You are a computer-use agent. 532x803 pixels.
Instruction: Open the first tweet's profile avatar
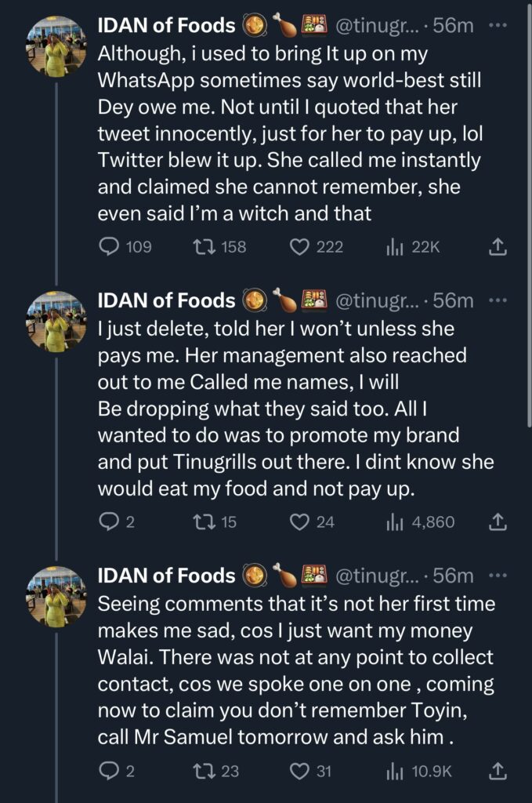[x=56, y=47]
